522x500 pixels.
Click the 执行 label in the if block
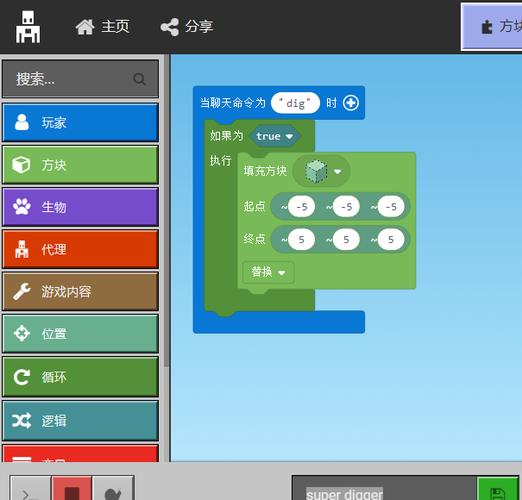pos(220,161)
